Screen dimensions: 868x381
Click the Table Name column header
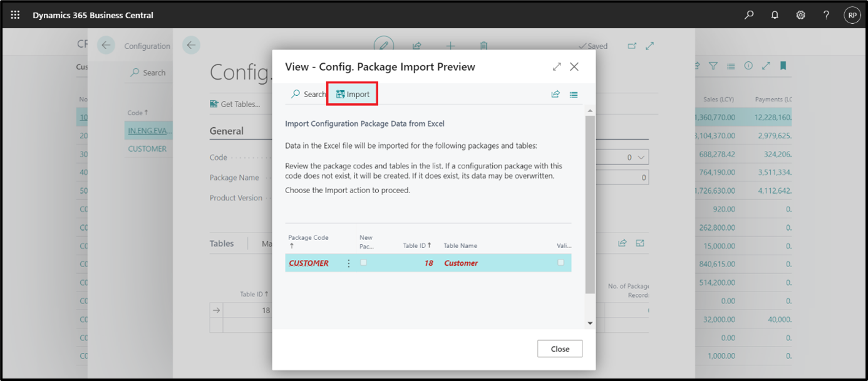click(x=460, y=246)
